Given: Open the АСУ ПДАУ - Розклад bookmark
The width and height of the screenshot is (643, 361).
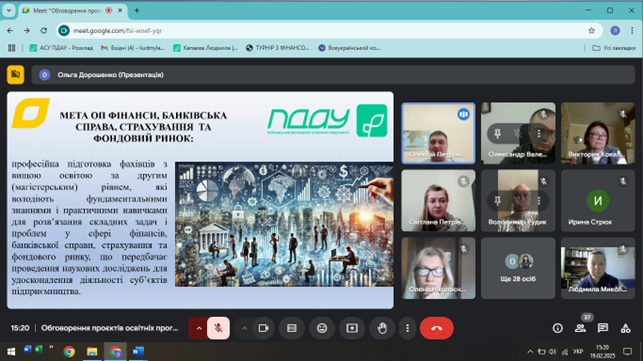Looking at the screenshot, I should 61,48.
